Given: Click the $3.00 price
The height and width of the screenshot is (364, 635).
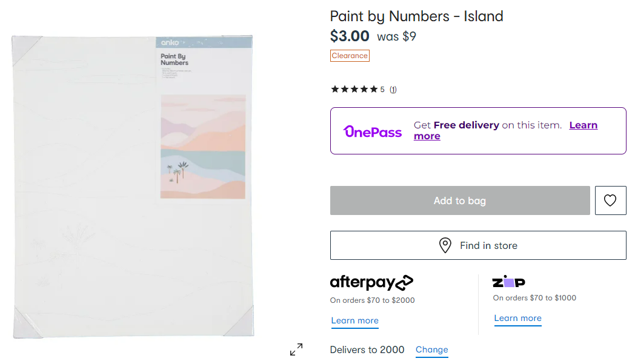Looking at the screenshot, I should click(350, 36).
